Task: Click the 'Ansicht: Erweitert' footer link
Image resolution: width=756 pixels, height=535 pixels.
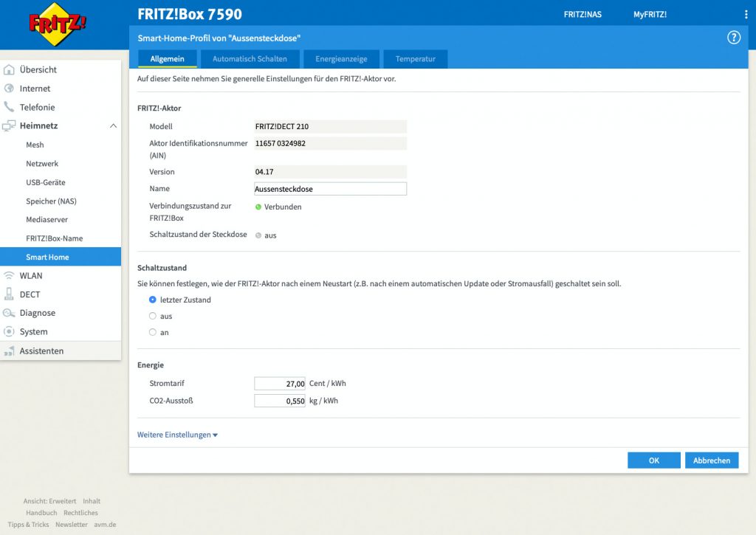Action: (x=49, y=501)
